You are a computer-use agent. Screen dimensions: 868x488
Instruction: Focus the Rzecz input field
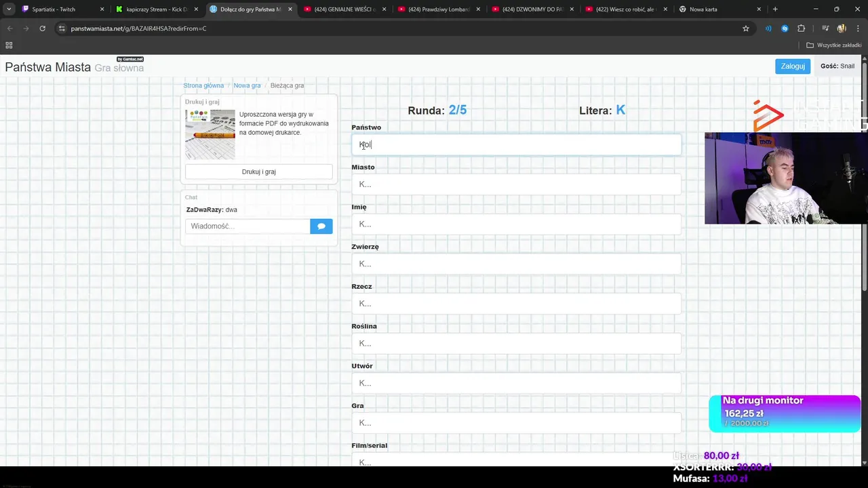[x=516, y=304]
